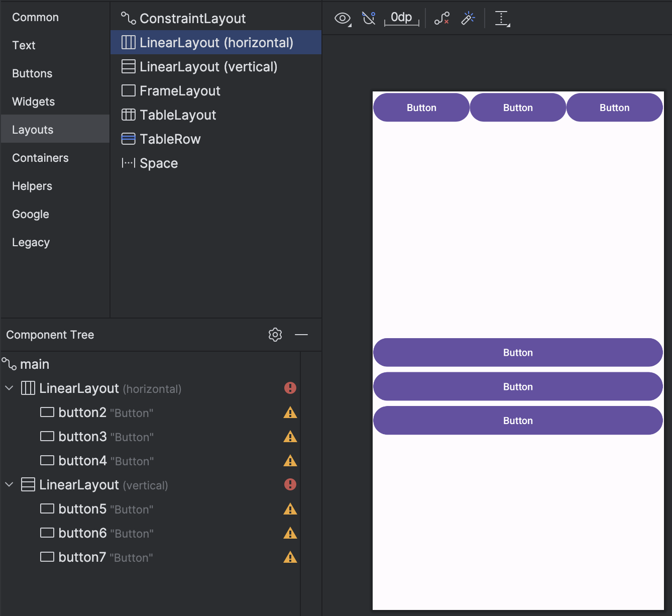672x616 pixels.
Task: Click warning icon beside button7
Action: (x=290, y=557)
